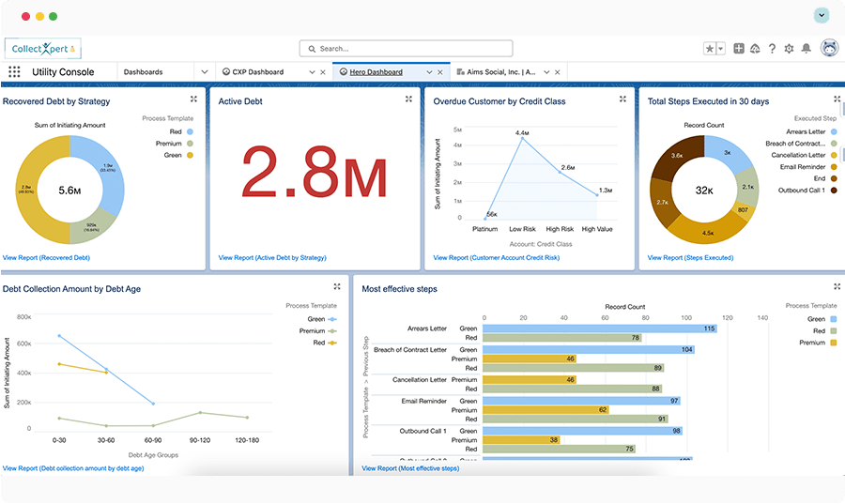Open the CXP Dashboard tab dropdown chevron
845x504 pixels.
coord(311,72)
